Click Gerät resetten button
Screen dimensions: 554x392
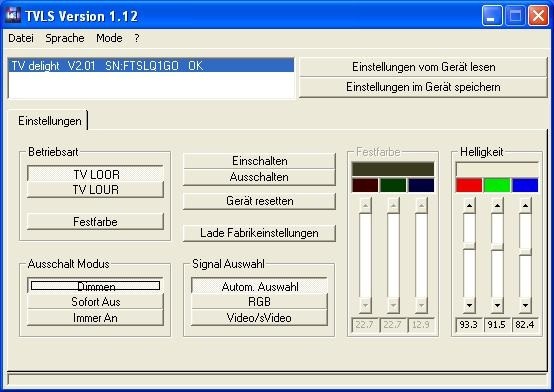[259, 201]
